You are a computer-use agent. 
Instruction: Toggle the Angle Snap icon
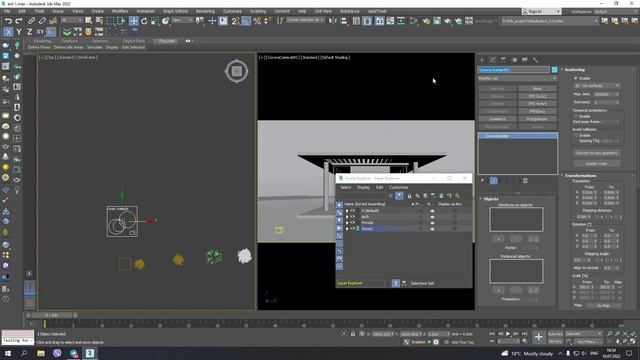point(247,21)
